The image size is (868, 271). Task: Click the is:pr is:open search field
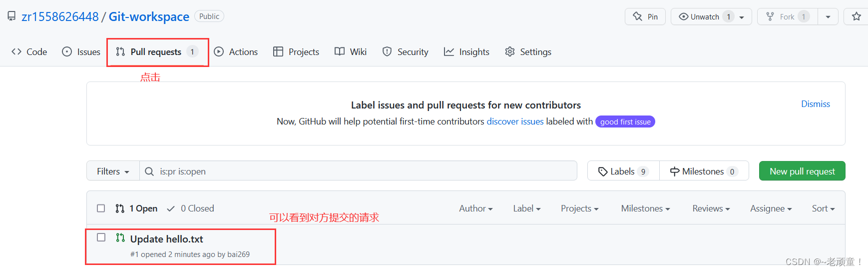pos(358,171)
